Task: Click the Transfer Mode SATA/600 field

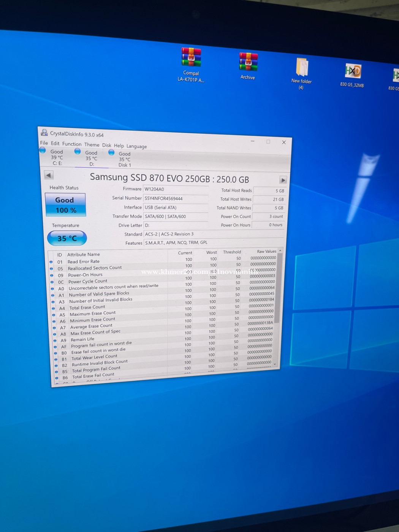Action: tap(176, 217)
